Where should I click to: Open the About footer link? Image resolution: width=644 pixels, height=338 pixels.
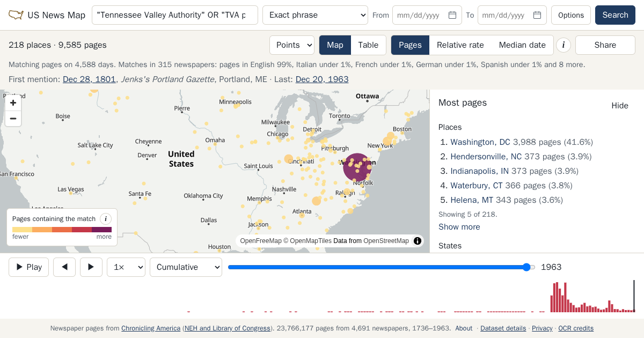click(x=464, y=328)
